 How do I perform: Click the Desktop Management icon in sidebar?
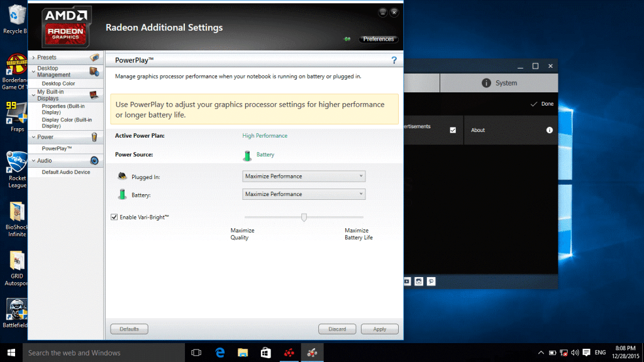(94, 72)
